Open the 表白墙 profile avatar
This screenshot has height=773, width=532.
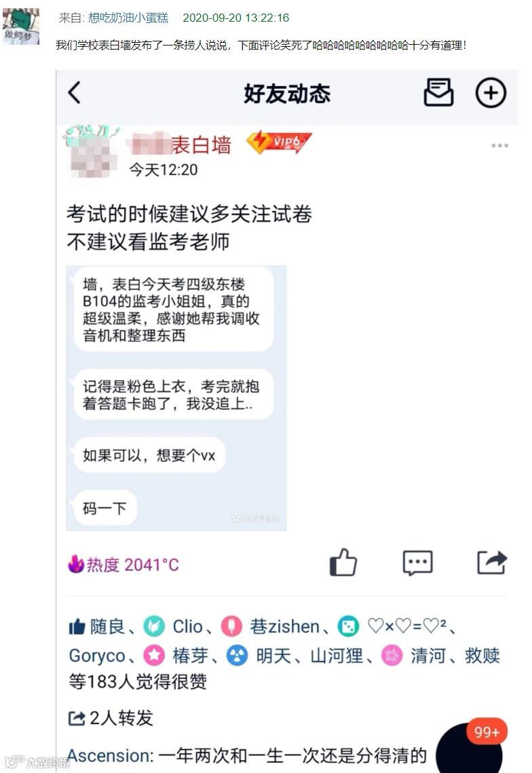coord(92,154)
